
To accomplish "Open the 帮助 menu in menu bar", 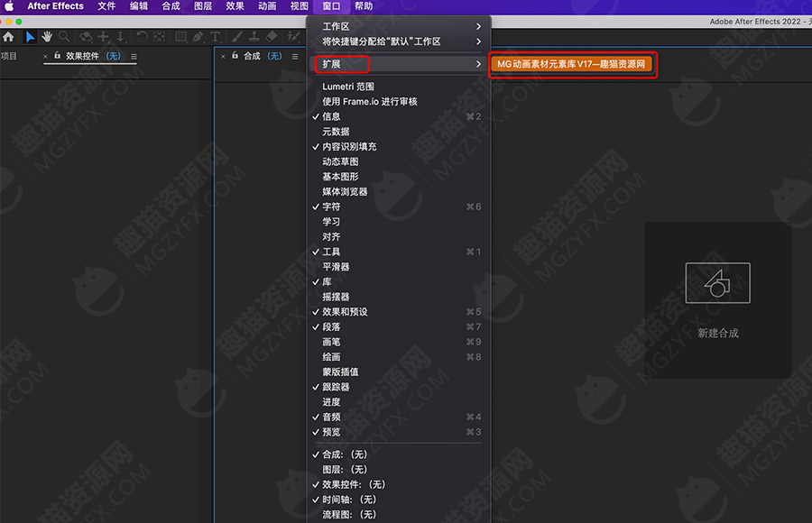I will [364, 6].
